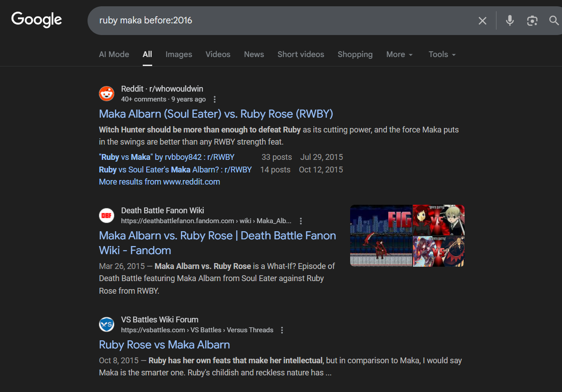
Task: Click the Reddit favicon icon
Action: click(x=107, y=94)
